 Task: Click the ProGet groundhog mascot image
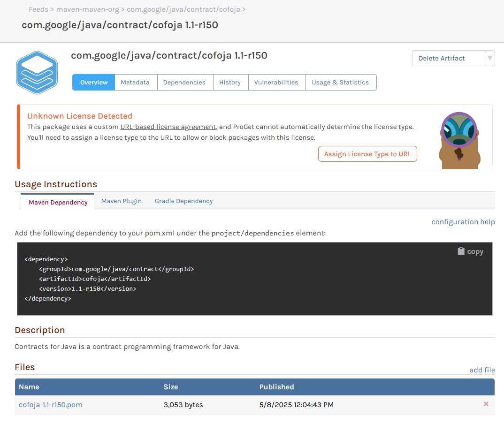[459, 140]
